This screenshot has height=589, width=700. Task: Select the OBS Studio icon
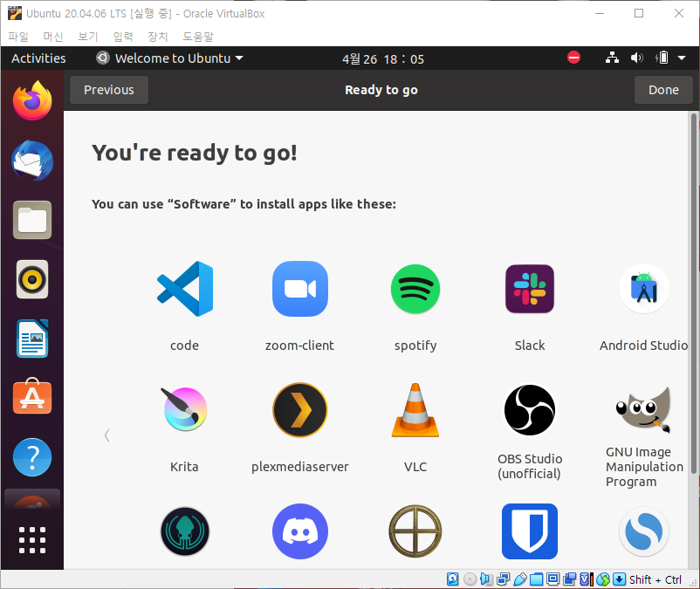click(x=530, y=409)
